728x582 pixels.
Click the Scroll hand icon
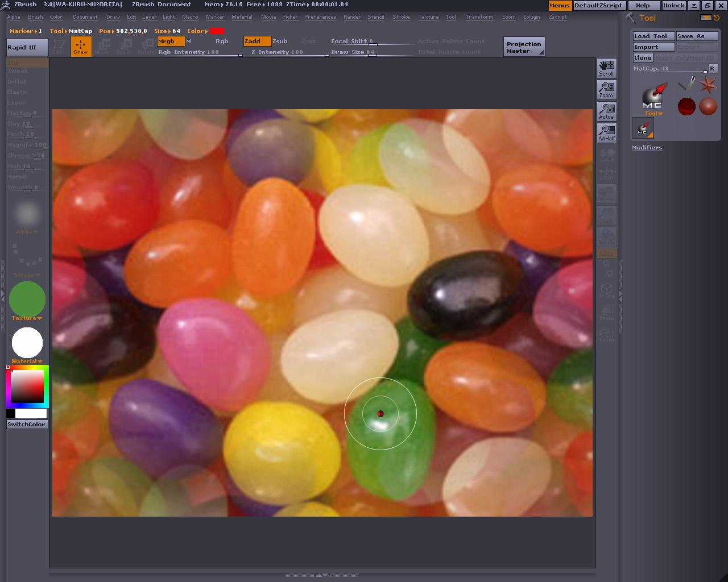point(606,68)
